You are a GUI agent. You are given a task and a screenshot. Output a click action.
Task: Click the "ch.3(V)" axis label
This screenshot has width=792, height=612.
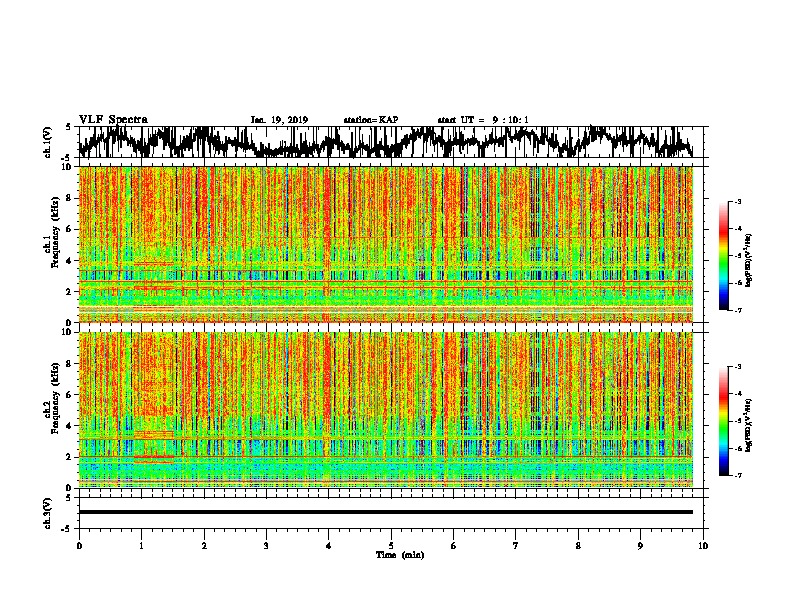tap(48, 513)
